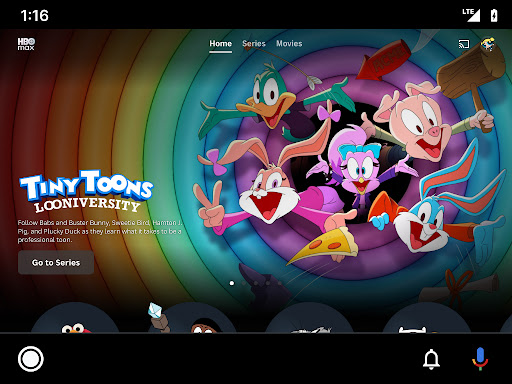Click the 'Follow Babs and Buster Bunny' description

100,231
